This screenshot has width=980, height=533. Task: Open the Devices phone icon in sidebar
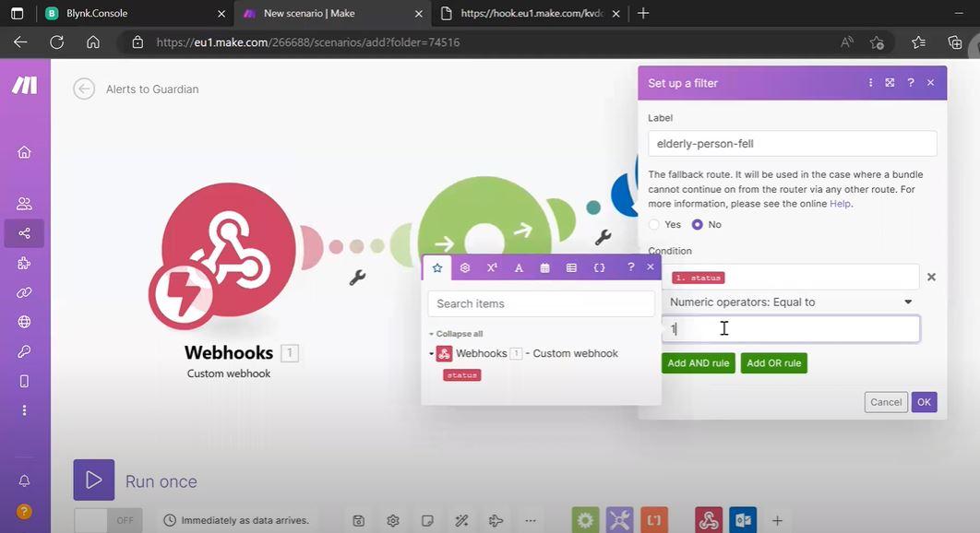tap(24, 381)
